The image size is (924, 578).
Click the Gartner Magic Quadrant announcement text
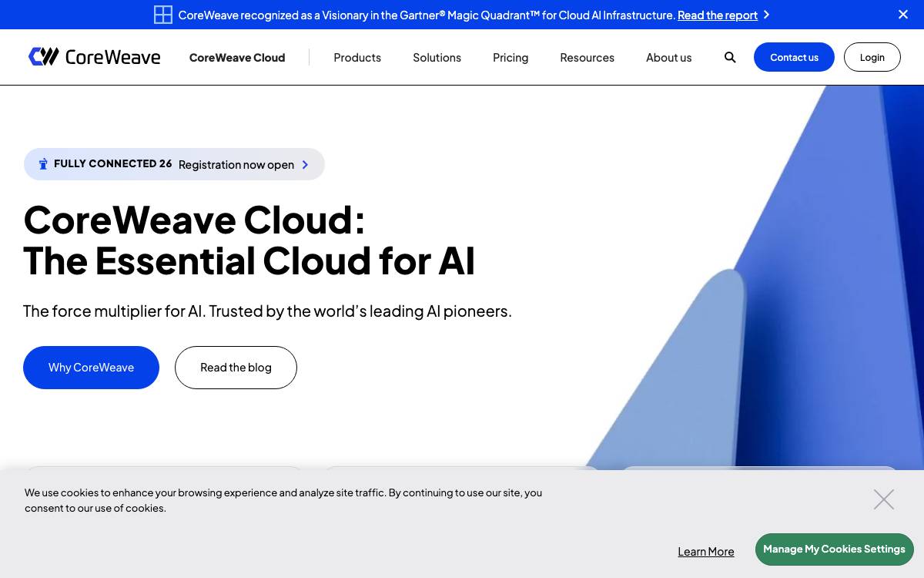[427, 15]
